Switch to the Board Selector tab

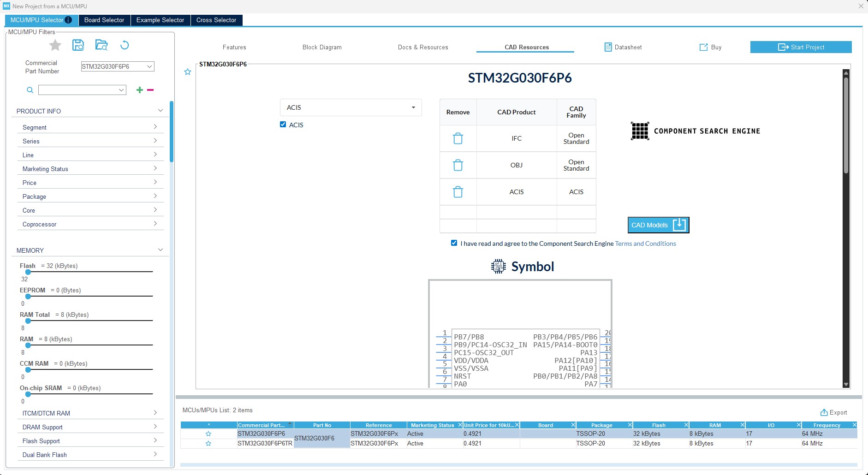(x=104, y=20)
